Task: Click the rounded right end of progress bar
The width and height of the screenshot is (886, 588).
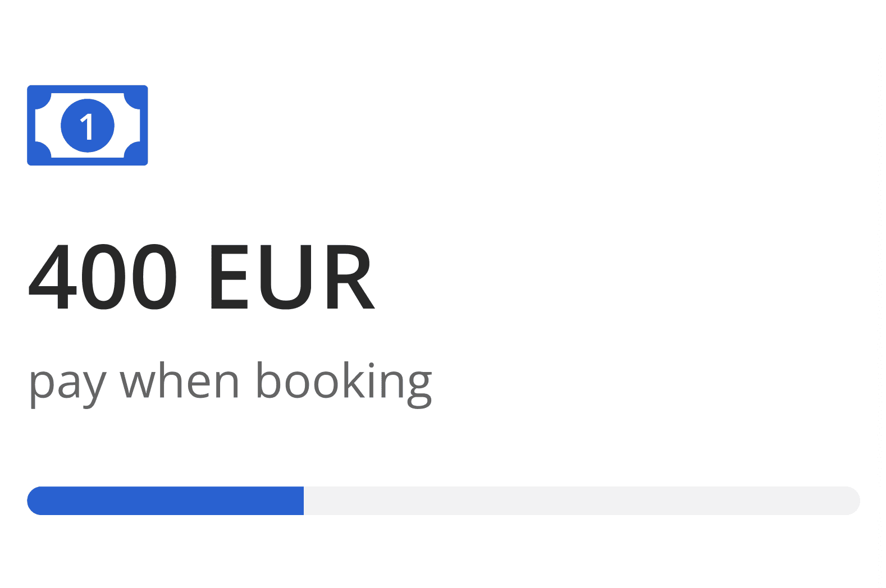Action: pyautogui.click(x=852, y=500)
